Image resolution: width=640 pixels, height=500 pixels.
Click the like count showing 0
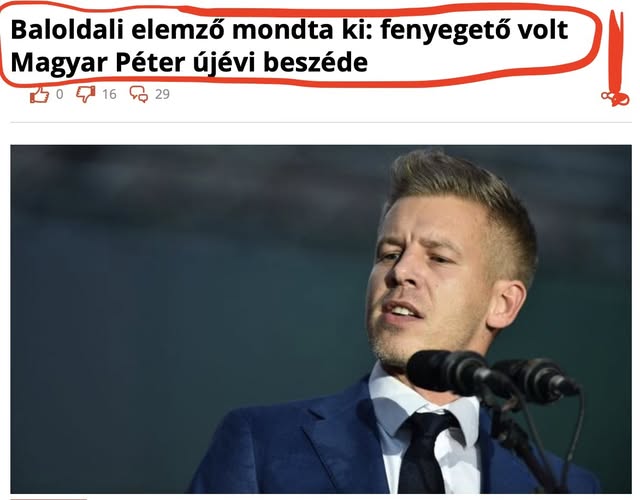pyautogui.click(x=60, y=94)
